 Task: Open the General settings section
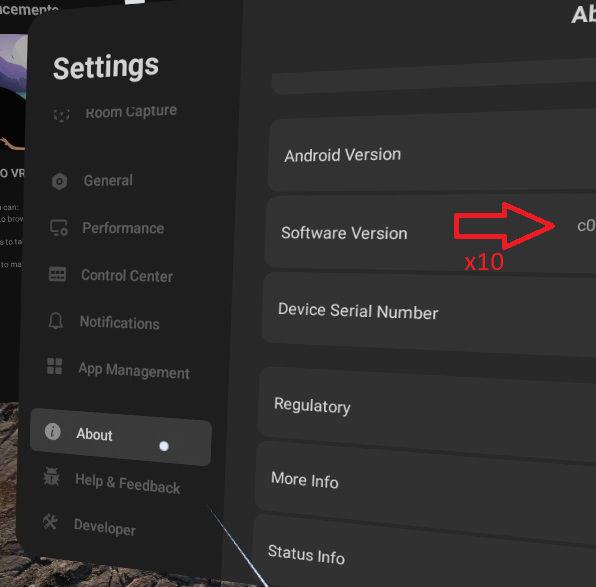(x=108, y=181)
